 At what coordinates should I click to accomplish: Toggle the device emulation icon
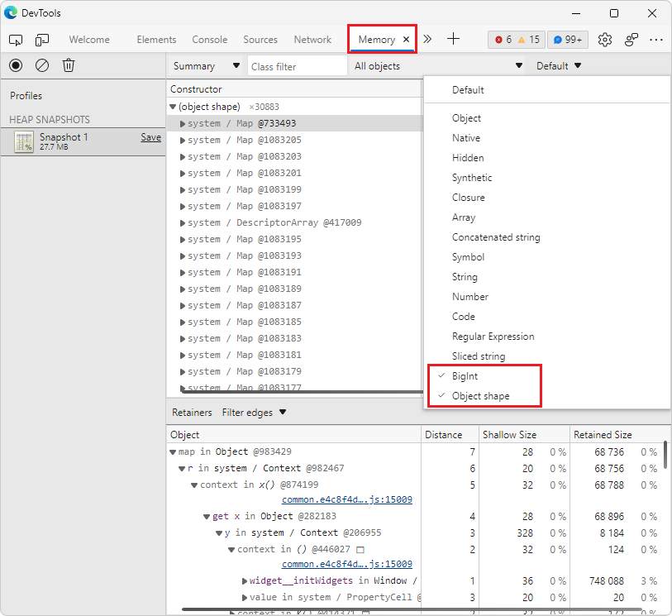[x=41, y=39]
